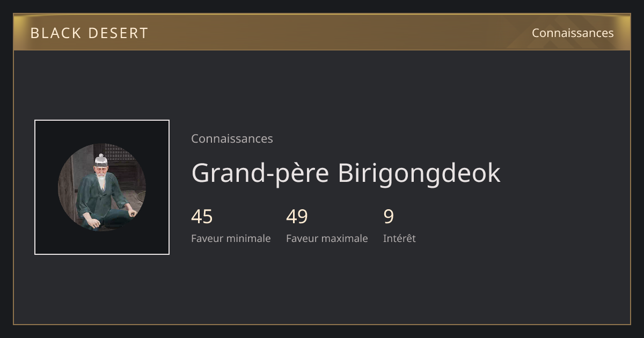Click the Intérêt label
Image resolution: width=644 pixels, height=338 pixels.
(x=399, y=238)
